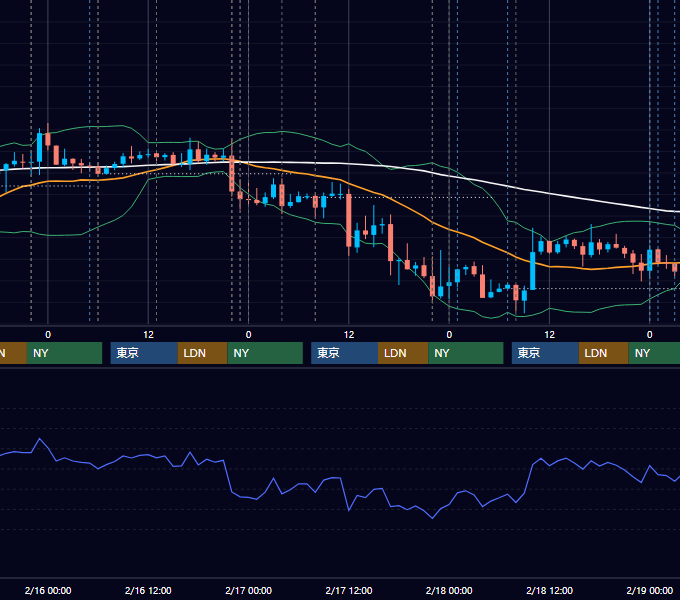Image resolution: width=680 pixels, height=600 pixels.
Task: Click the hour label 0 above 2/18 00:00
Action: (x=449, y=335)
